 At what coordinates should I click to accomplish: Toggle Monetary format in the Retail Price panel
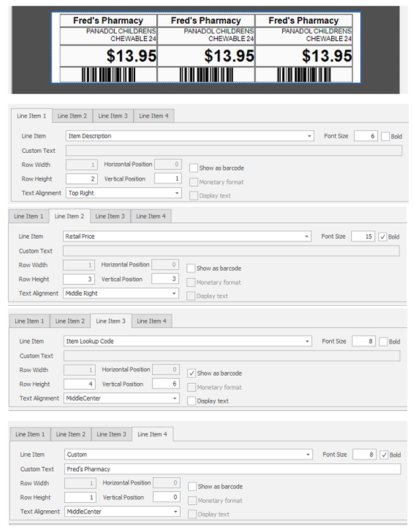click(x=191, y=283)
